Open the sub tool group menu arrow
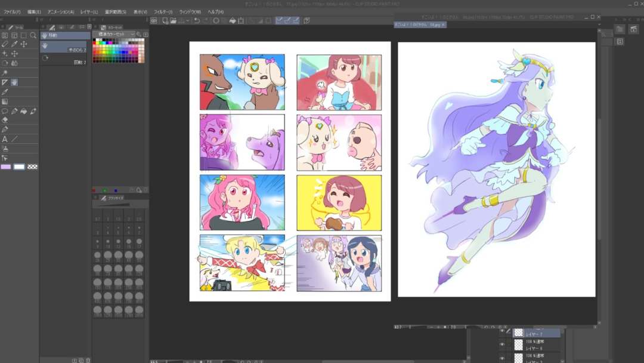Image resolution: width=644 pixels, height=363 pixels. tap(89, 27)
